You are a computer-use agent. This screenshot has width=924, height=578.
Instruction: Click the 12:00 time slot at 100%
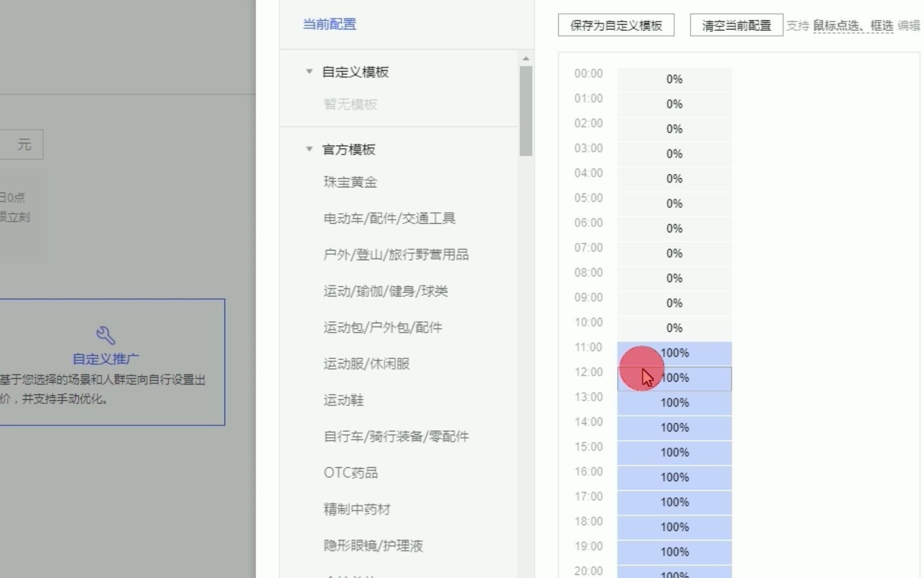coord(674,378)
